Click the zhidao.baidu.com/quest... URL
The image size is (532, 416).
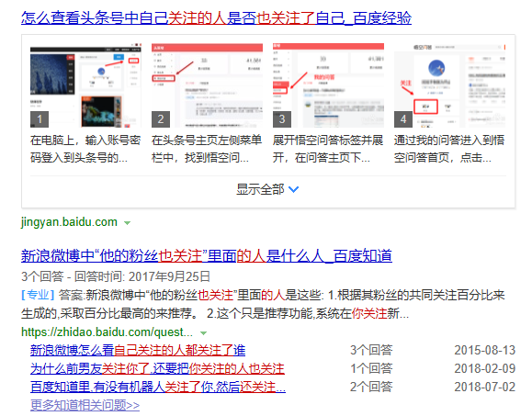tap(107, 332)
